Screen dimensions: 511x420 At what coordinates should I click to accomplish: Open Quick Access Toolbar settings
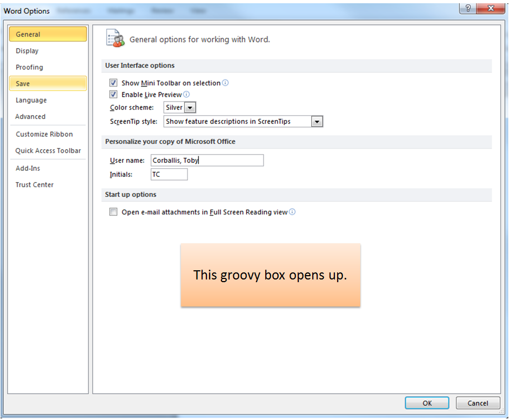[48, 151]
